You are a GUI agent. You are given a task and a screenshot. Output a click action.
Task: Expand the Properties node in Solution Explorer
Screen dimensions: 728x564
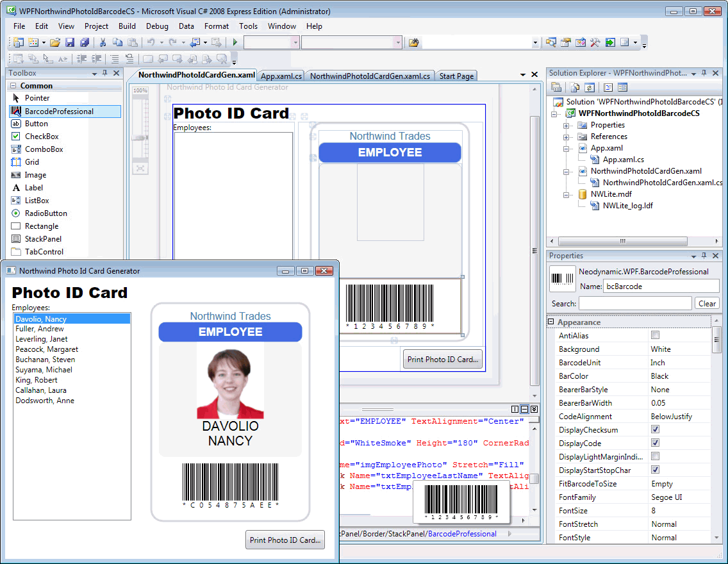click(566, 126)
